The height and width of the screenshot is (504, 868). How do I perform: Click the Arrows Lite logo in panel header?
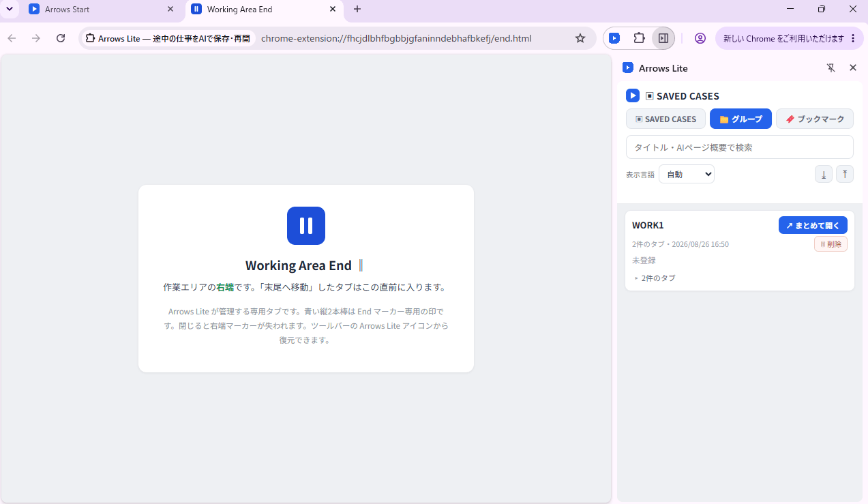pos(628,68)
